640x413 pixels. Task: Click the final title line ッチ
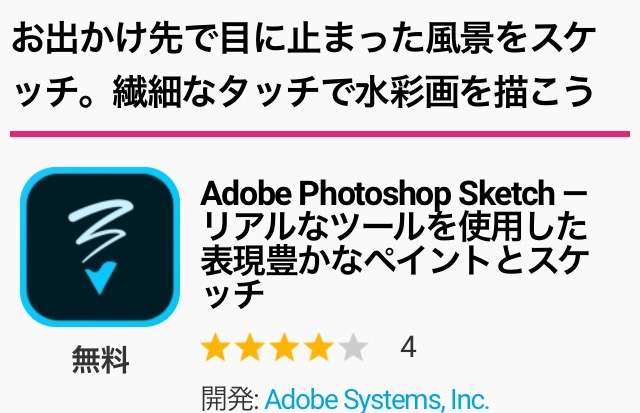(232, 294)
